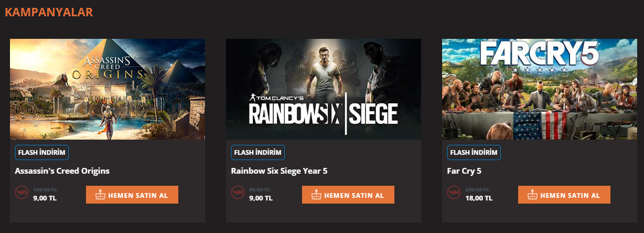Click the Kampanyalar section heading
The image size is (644, 233).
tap(49, 12)
